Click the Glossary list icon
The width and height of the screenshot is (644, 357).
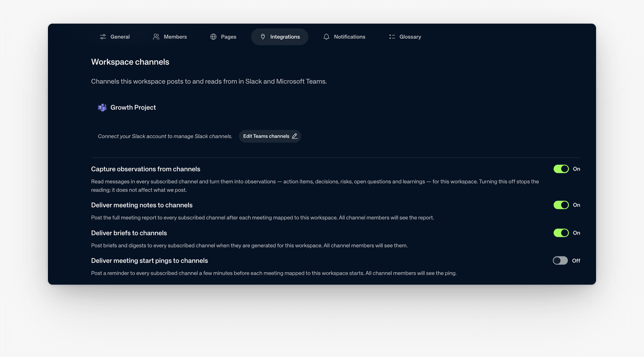(x=392, y=37)
